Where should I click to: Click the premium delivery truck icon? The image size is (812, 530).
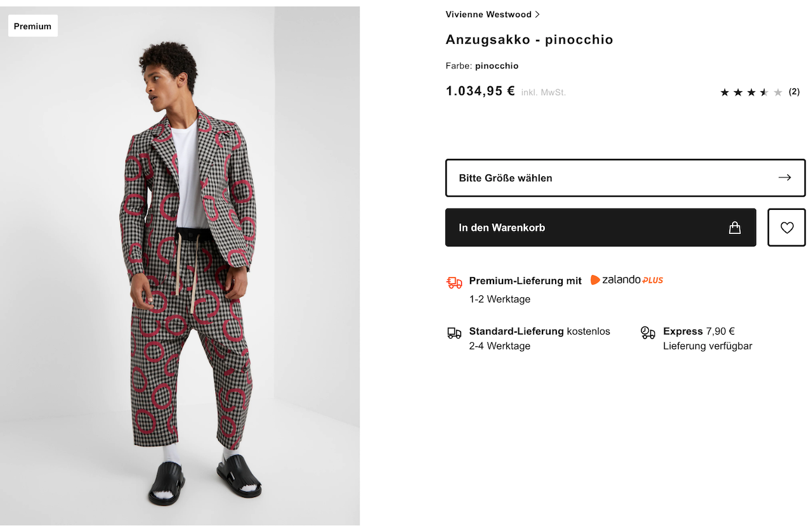(x=454, y=282)
